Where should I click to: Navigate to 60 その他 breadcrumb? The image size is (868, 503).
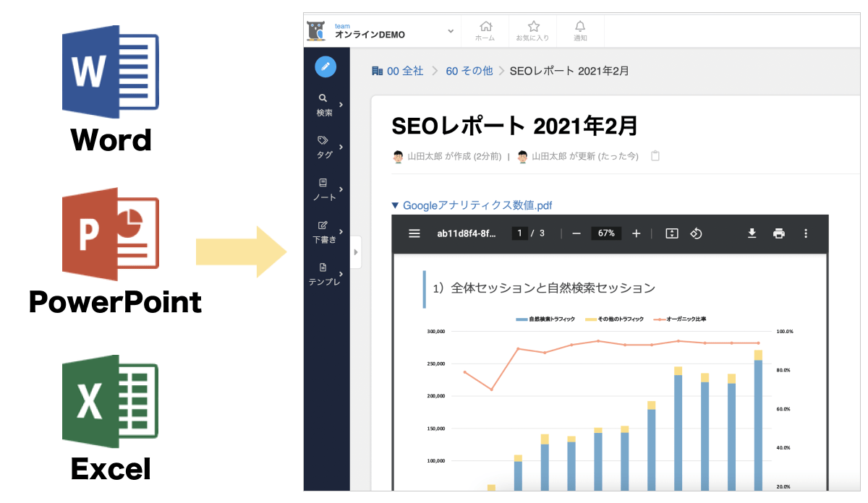coord(469,71)
